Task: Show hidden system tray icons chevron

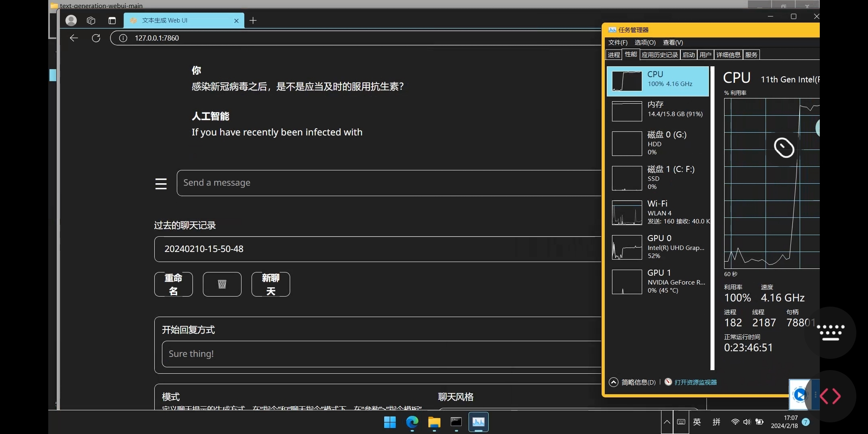Action: (x=667, y=422)
